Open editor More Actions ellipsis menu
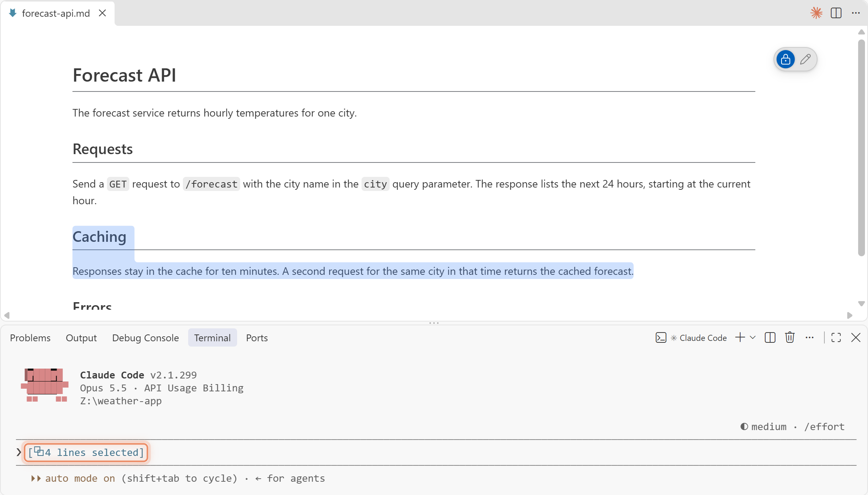 pyautogui.click(x=856, y=13)
